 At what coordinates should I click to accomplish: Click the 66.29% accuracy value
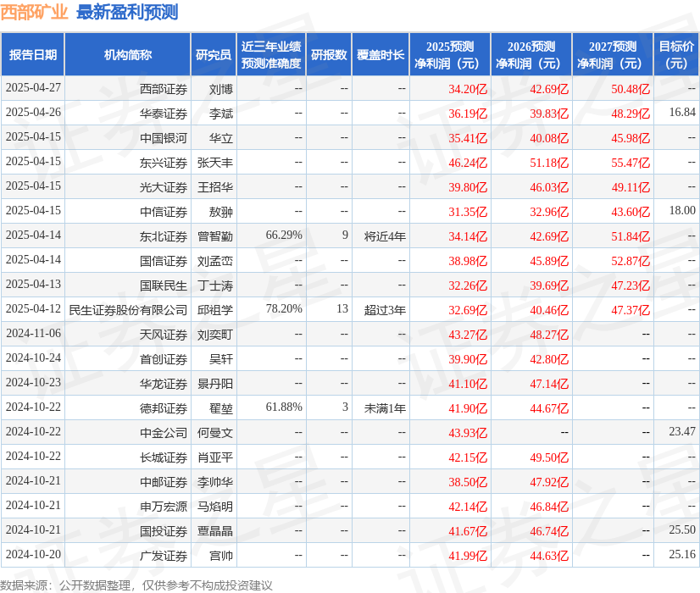pyautogui.click(x=284, y=236)
